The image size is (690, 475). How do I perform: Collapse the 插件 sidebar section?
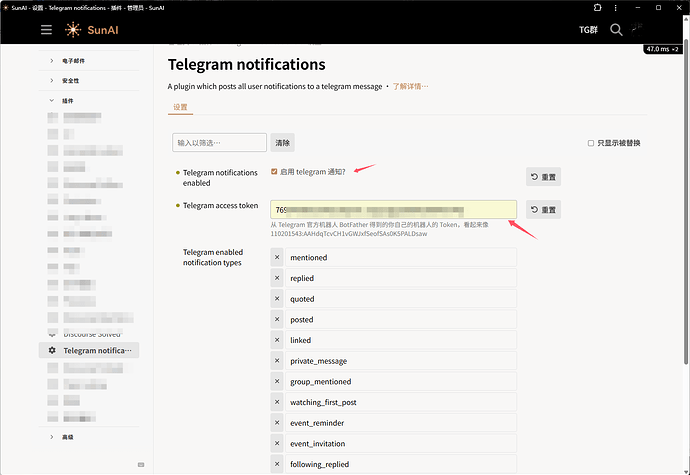(52, 100)
